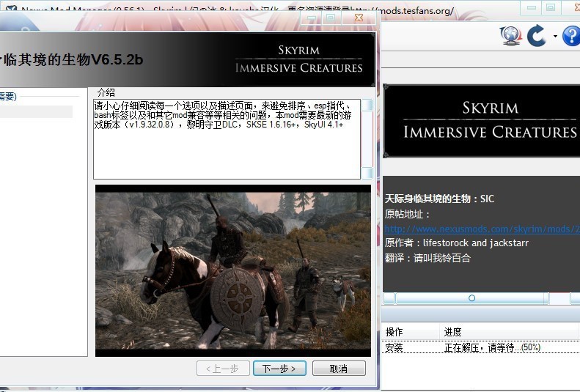The image size is (580, 392).
Task: Click 下一步 to go to the next step
Action: pos(279,368)
